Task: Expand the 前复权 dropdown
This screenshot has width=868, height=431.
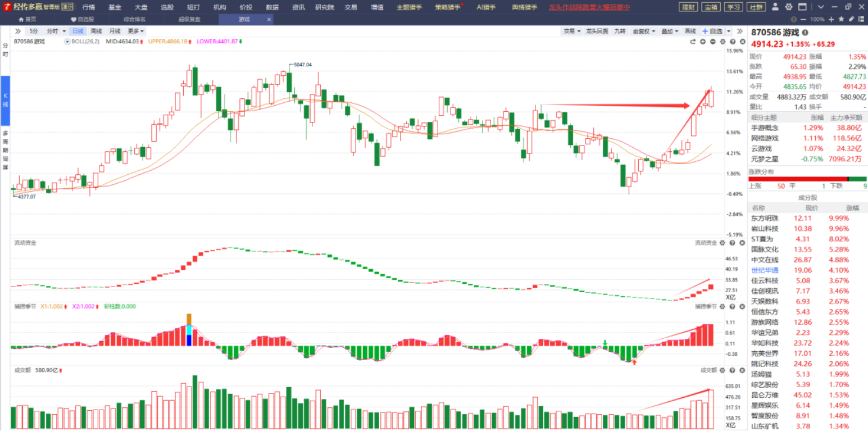Action: 643,31
